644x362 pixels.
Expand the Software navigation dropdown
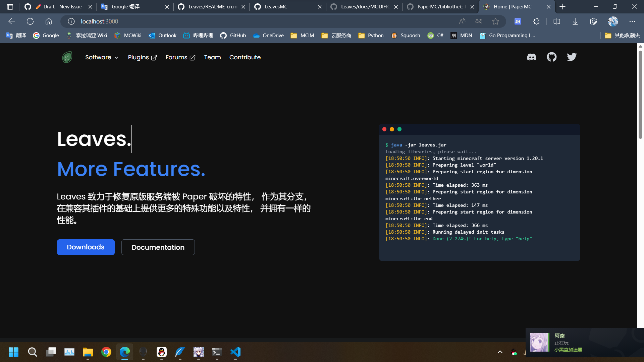tap(101, 57)
